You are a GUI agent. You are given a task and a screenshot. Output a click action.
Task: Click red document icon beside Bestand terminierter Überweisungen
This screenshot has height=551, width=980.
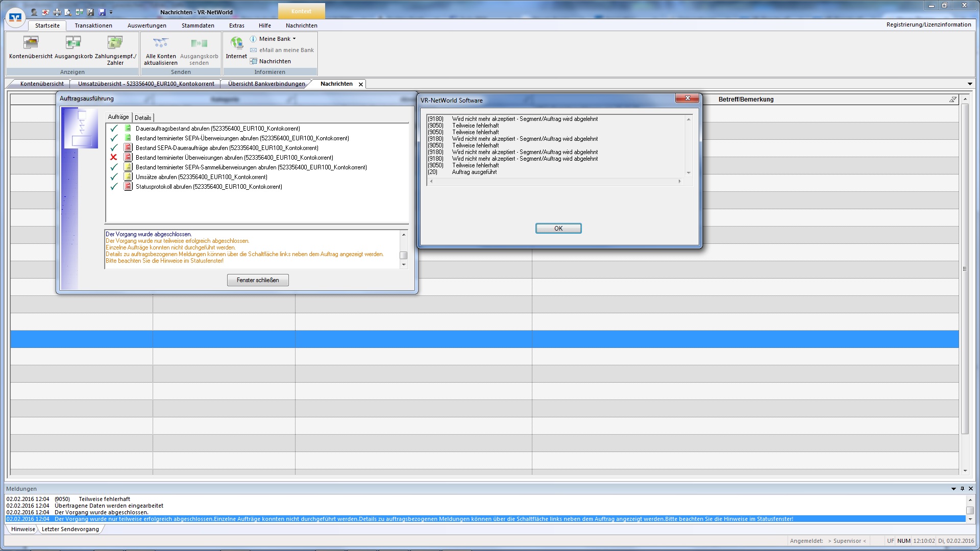[x=128, y=157]
